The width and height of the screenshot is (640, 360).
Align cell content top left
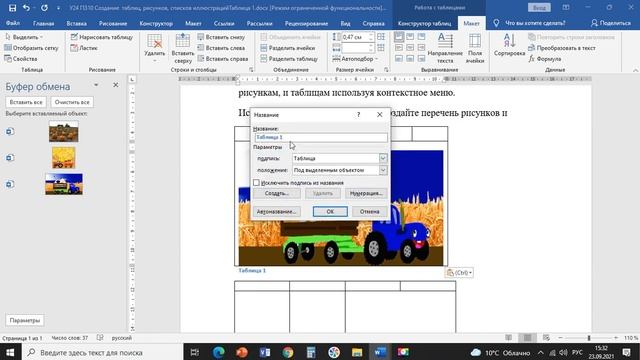399,37
